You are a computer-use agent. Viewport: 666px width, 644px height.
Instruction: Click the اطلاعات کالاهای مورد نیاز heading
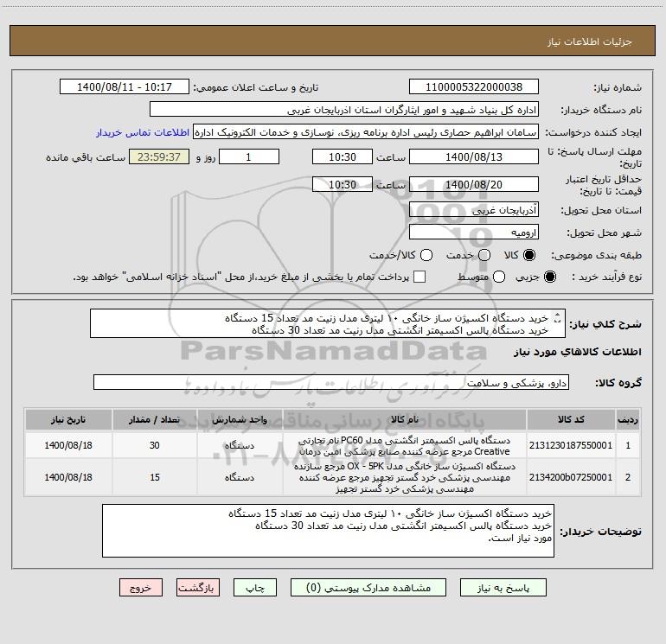(x=577, y=352)
